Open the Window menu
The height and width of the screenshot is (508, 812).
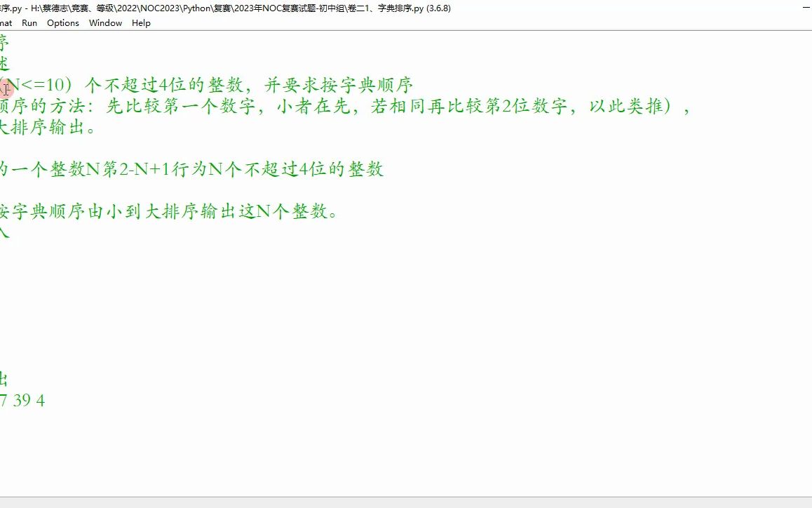(104, 22)
